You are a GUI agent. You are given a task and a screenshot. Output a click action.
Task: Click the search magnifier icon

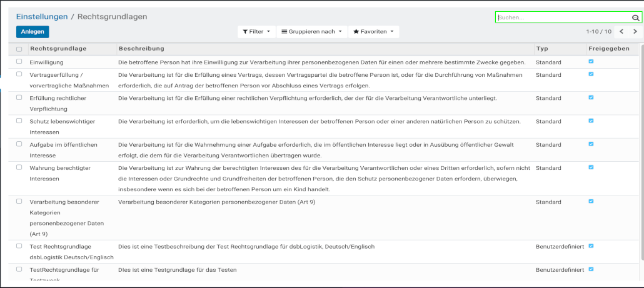(x=636, y=18)
